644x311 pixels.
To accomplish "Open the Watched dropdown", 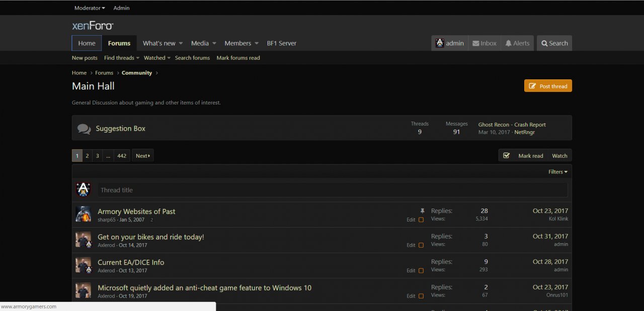I will click(157, 58).
